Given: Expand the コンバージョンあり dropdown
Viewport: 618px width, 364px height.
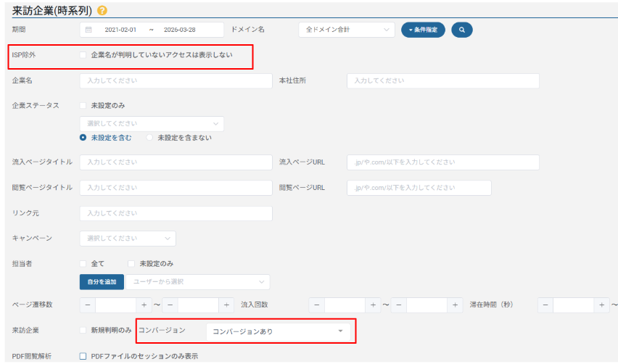Looking at the screenshot, I should 279,331.
